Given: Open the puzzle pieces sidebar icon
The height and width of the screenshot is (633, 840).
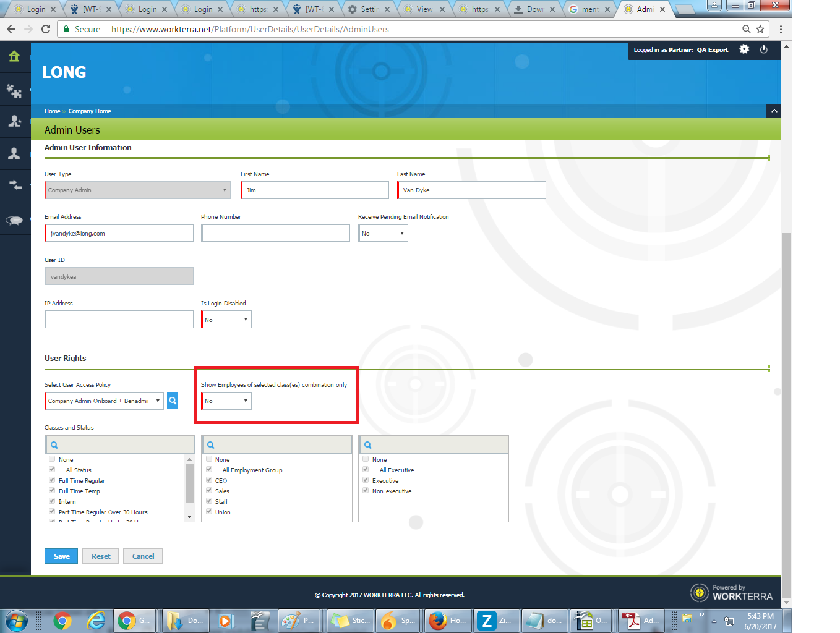Looking at the screenshot, I should point(14,91).
